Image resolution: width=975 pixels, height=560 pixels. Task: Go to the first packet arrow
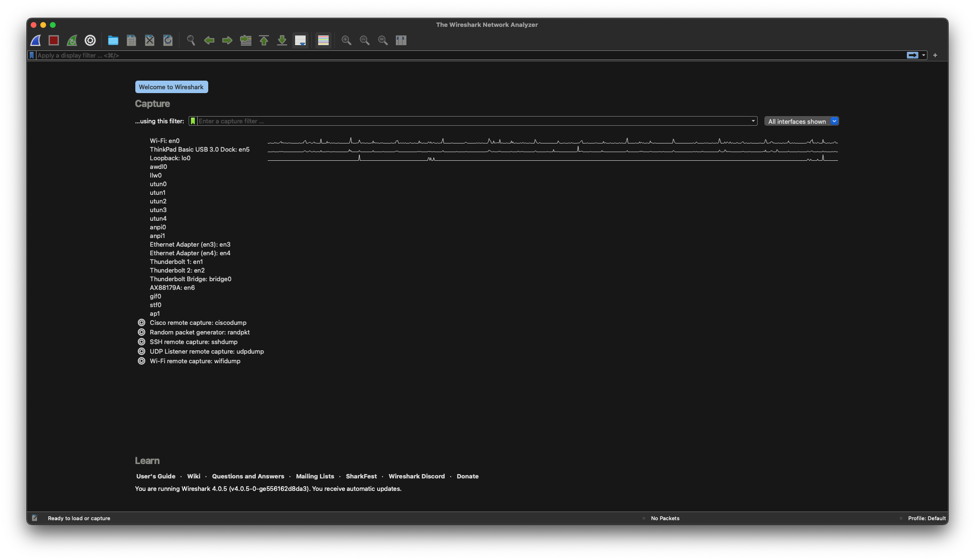(x=264, y=41)
